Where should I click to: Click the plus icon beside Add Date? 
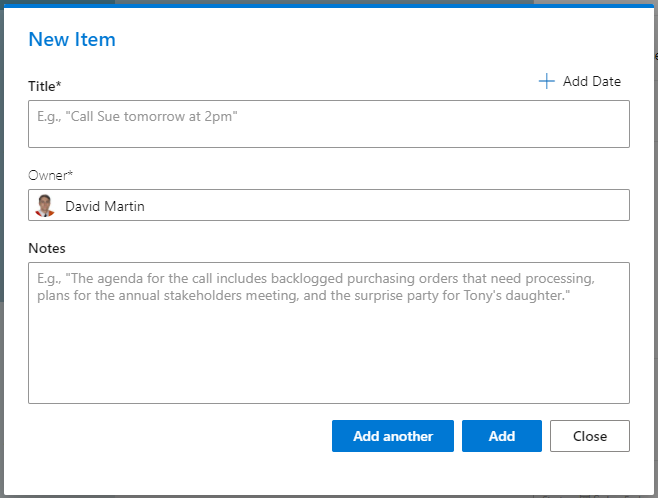[x=546, y=81]
